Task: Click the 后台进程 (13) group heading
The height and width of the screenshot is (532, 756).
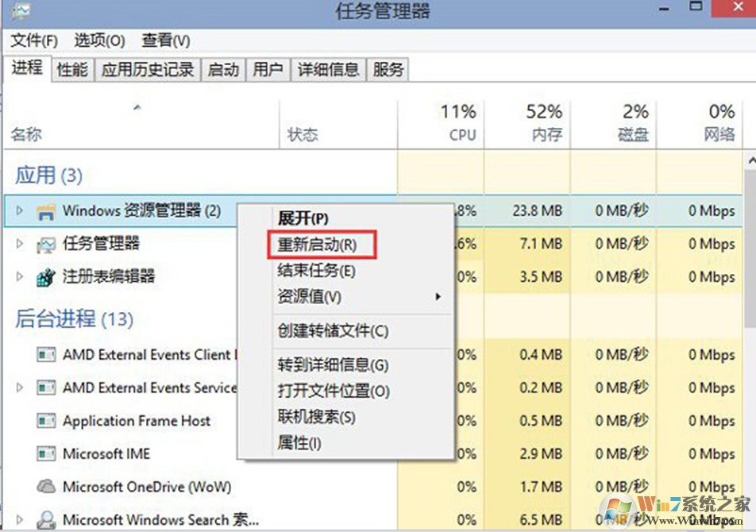Action: pyautogui.click(x=74, y=318)
